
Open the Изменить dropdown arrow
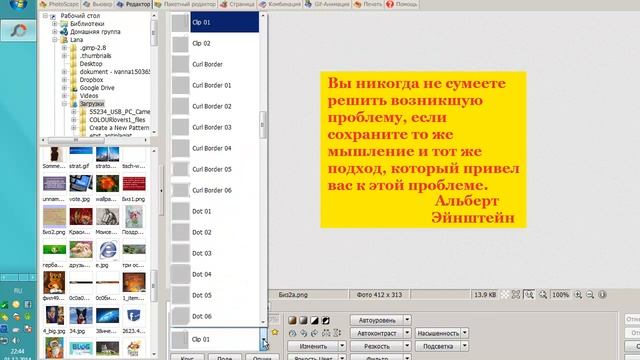point(342,346)
